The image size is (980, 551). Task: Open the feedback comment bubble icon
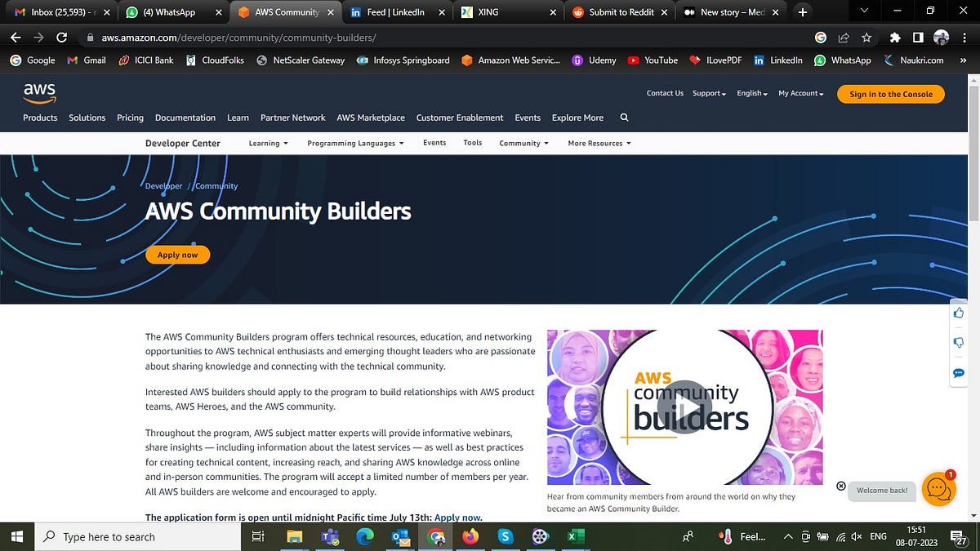[958, 373]
